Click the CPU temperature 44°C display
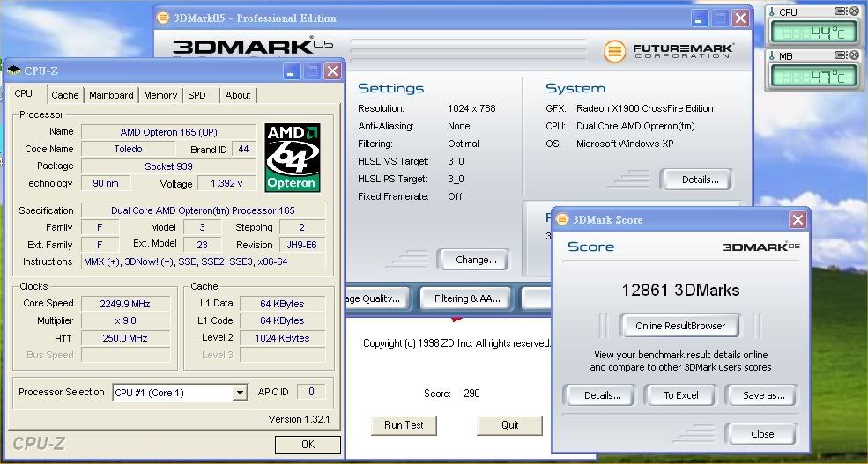 pos(813,33)
